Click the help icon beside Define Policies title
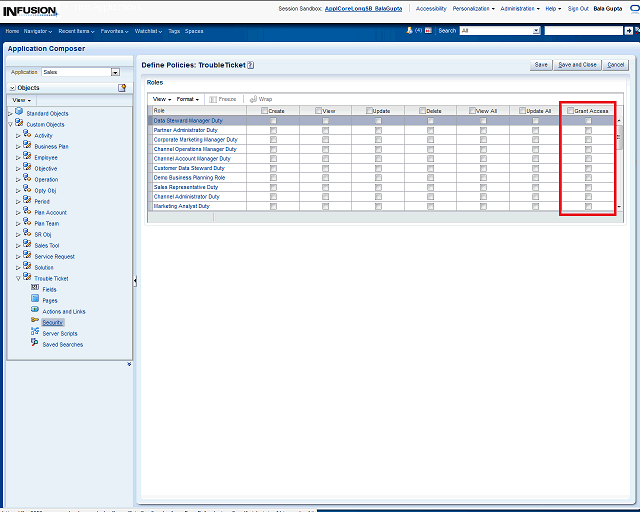 click(251, 64)
